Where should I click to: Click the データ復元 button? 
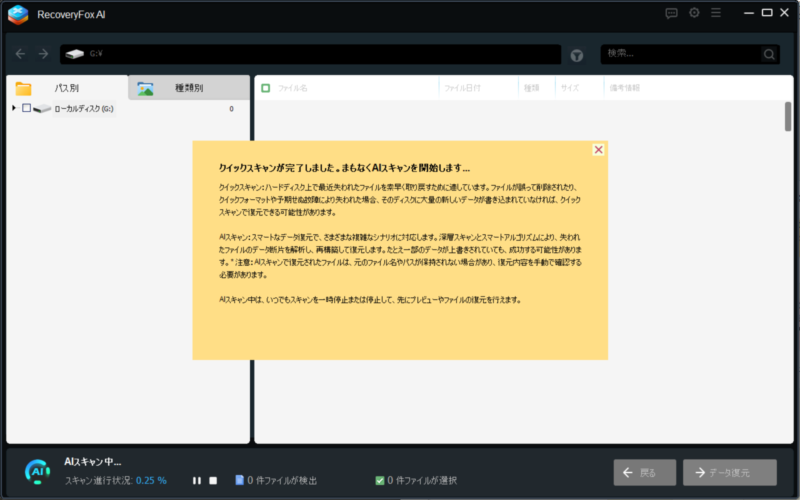tap(729, 472)
